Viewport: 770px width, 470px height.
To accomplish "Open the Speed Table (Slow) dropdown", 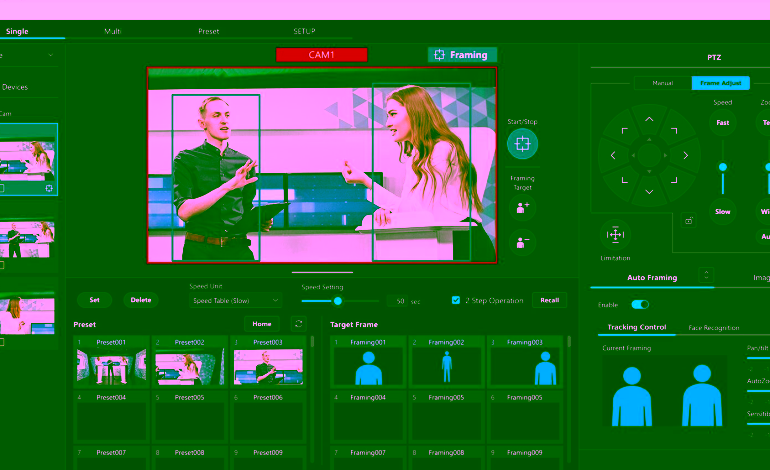I will [x=235, y=301].
